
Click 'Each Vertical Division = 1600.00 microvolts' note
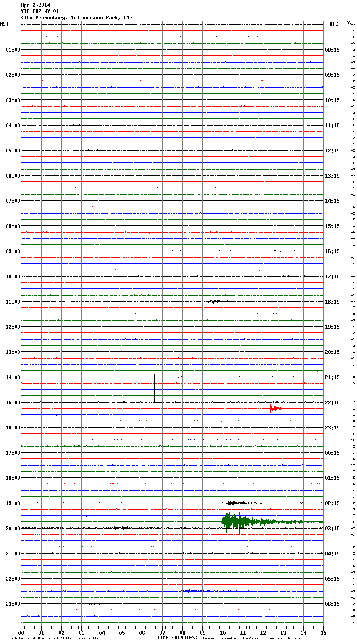[x=53, y=639]
